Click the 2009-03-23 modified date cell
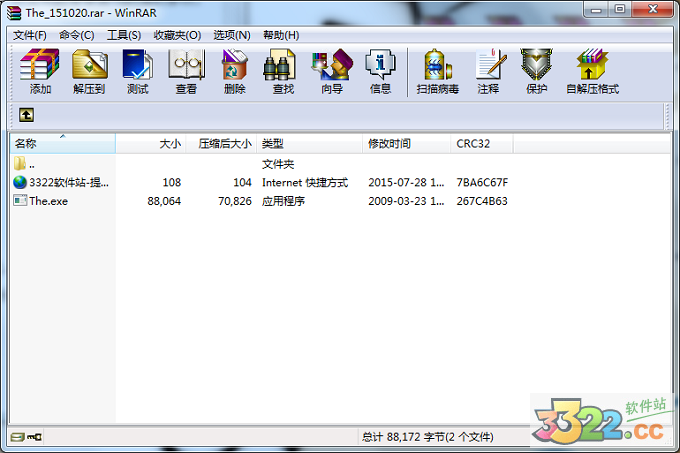Image resolution: width=680 pixels, height=453 pixels. pyautogui.click(x=406, y=201)
